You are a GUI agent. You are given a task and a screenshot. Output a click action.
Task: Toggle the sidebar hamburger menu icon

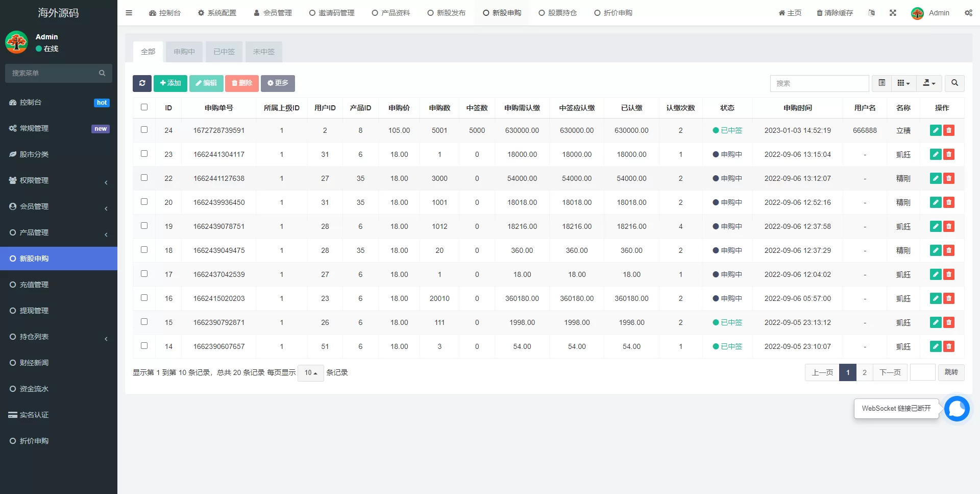(129, 13)
